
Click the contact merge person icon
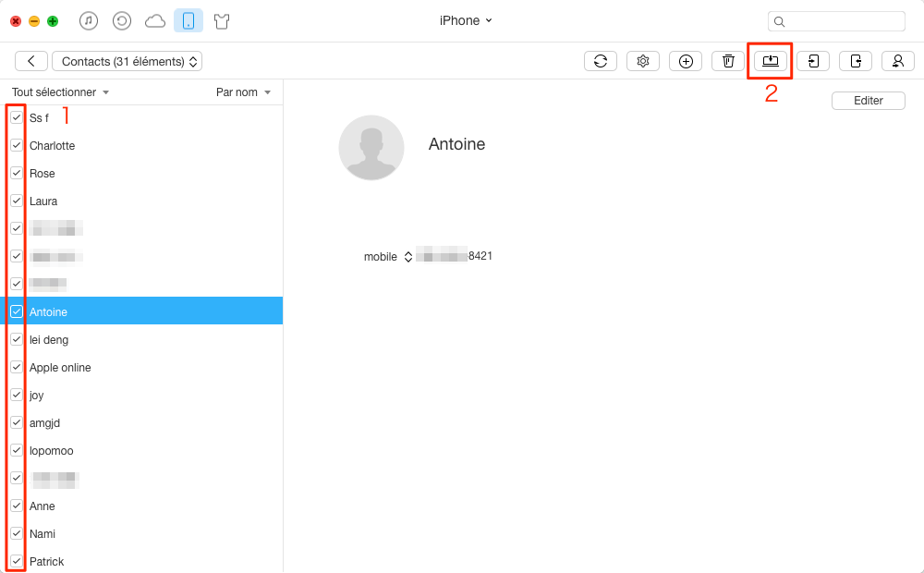click(897, 61)
